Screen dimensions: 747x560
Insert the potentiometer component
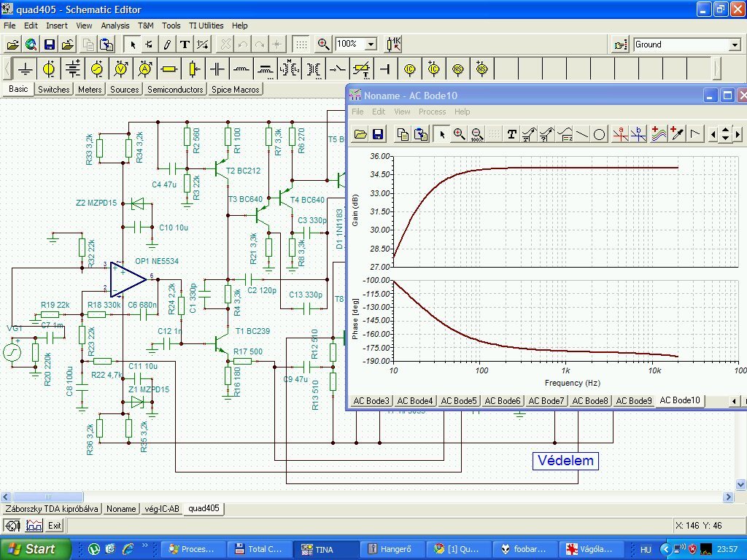pos(193,69)
